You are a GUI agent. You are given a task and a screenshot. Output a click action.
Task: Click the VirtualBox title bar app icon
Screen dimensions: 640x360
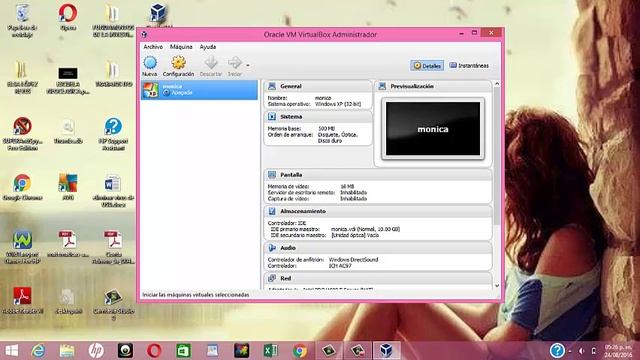pyautogui.click(x=144, y=34)
